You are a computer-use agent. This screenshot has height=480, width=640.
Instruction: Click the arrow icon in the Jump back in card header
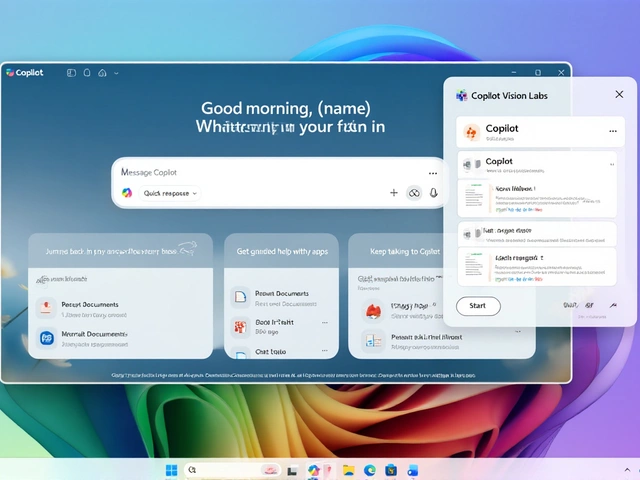[x=188, y=248]
